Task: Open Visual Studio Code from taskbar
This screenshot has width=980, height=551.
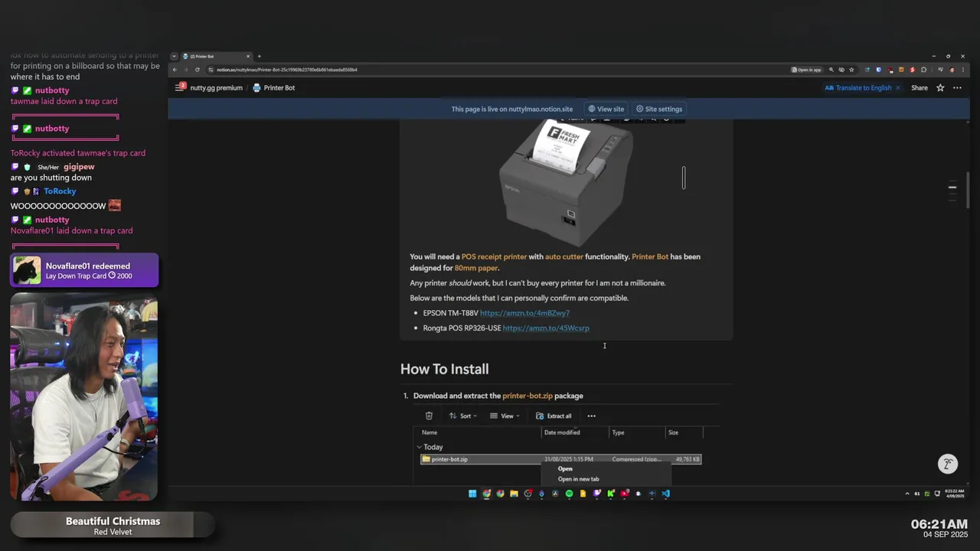Action: (665, 494)
